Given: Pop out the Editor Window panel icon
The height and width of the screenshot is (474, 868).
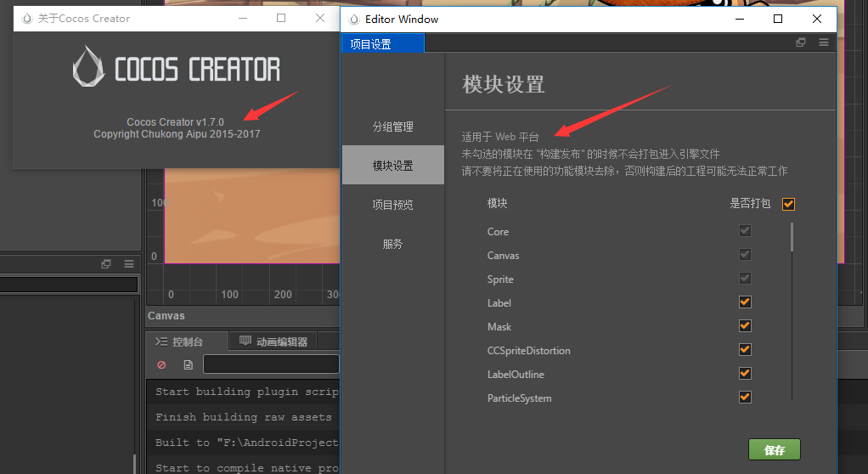Looking at the screenshot, I should (800, 42).
